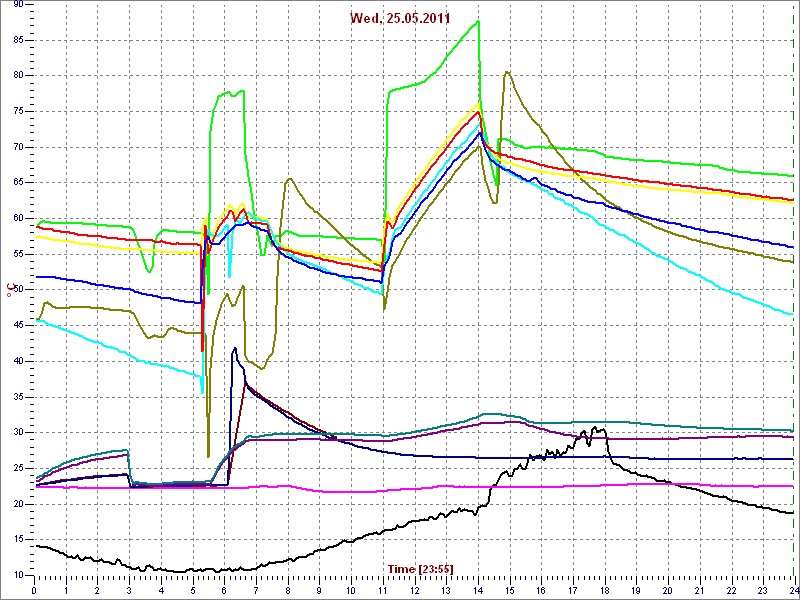Select the 55 label on the temperature axis
Viewport: 800px width, 600px height.
click(17, 254)
